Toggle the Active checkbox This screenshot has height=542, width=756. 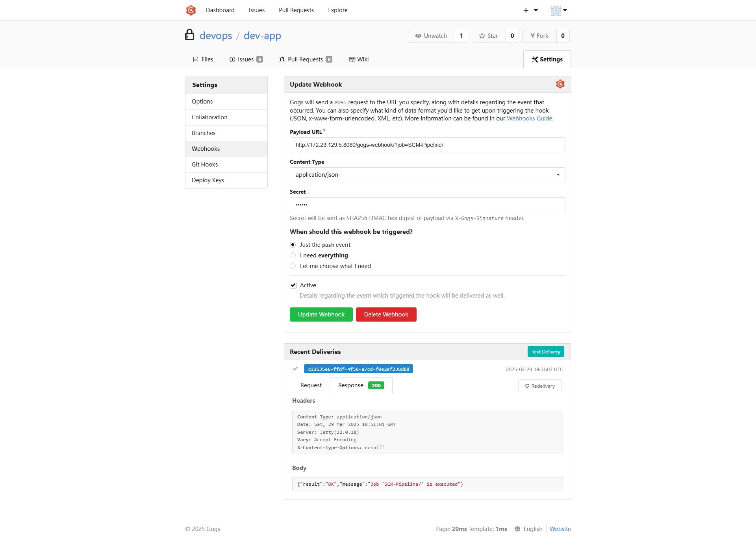[293, 285]
